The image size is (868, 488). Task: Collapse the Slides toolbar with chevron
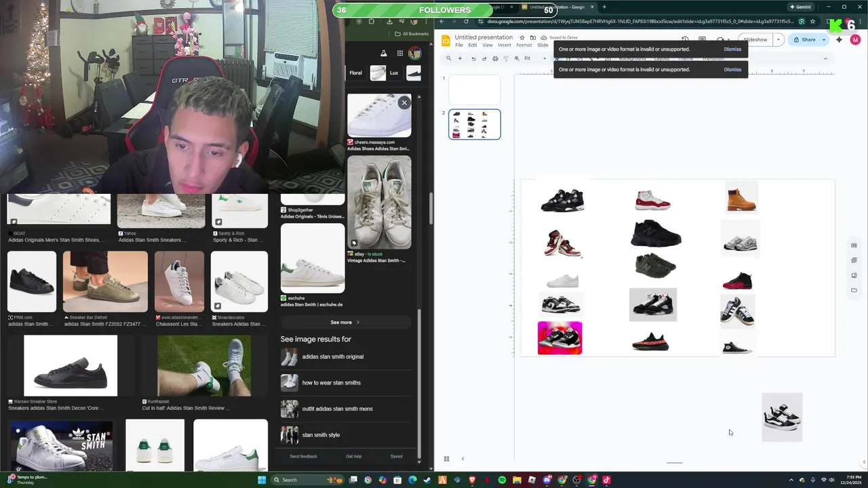(825, 58)
